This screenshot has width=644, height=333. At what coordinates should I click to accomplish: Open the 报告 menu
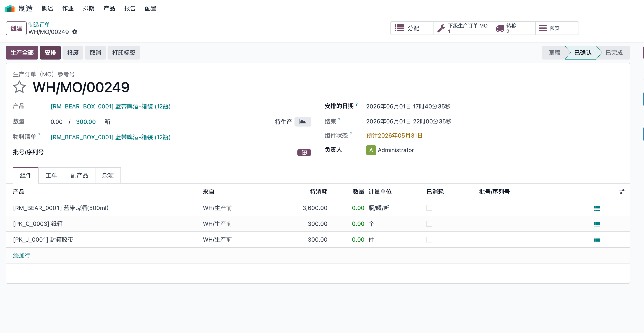(130, 9)
